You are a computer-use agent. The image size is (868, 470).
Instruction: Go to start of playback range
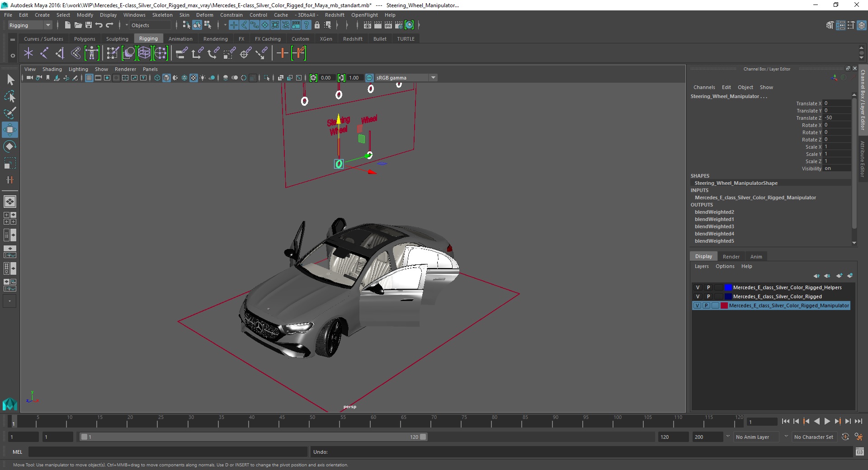785,421
